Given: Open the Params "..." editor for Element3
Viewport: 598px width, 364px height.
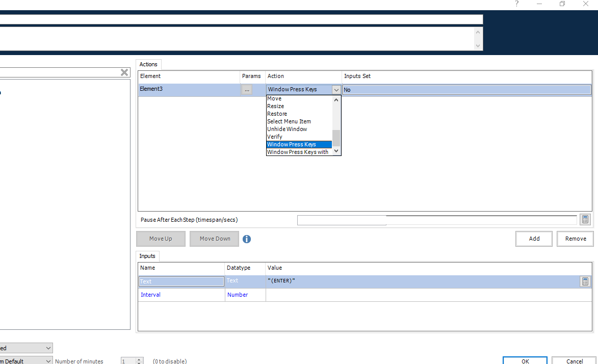Looking at the screenshot, I should coord(247,89).
